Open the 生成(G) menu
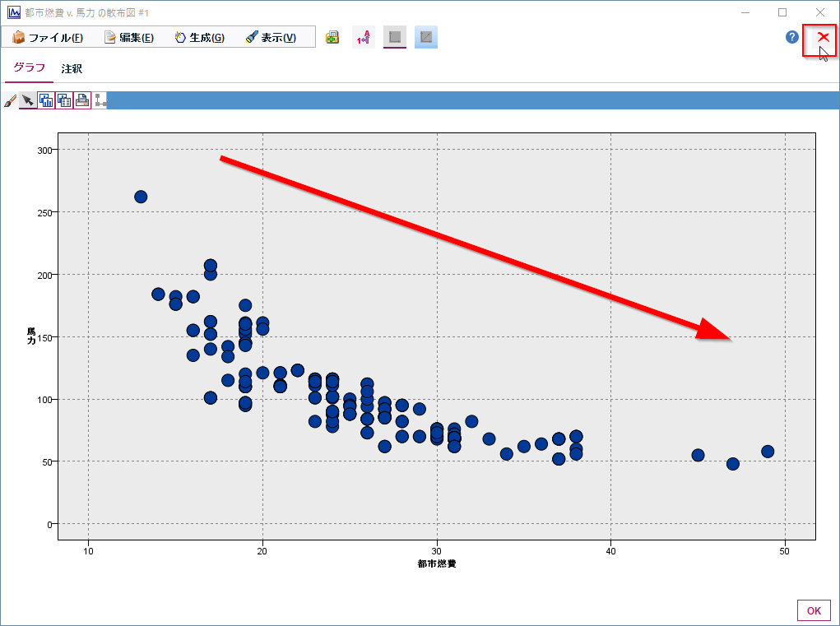 tap(200, 38)
